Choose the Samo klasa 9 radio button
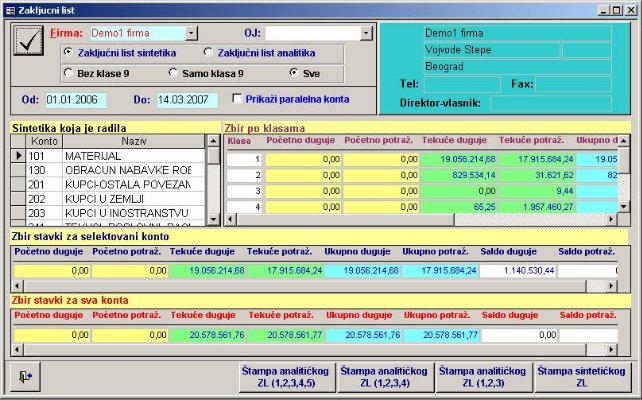Image resolution: width=642 pixels, height=400 pixels. pos(174,73)
